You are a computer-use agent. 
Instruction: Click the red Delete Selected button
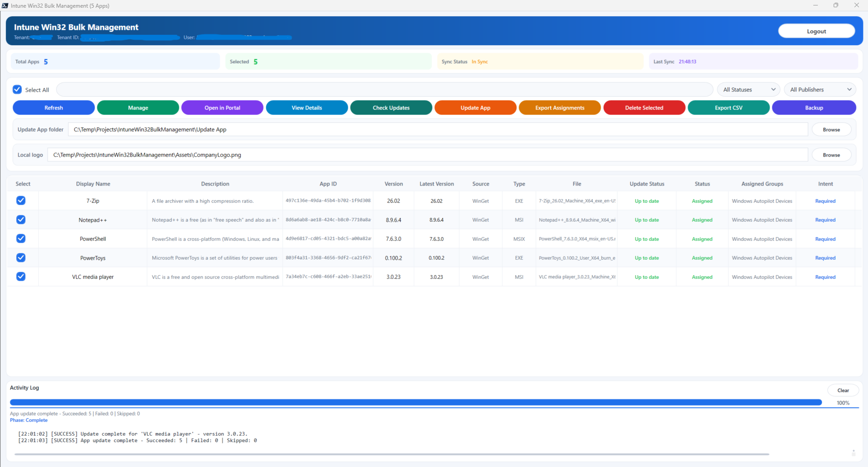[x=644, y=108]
